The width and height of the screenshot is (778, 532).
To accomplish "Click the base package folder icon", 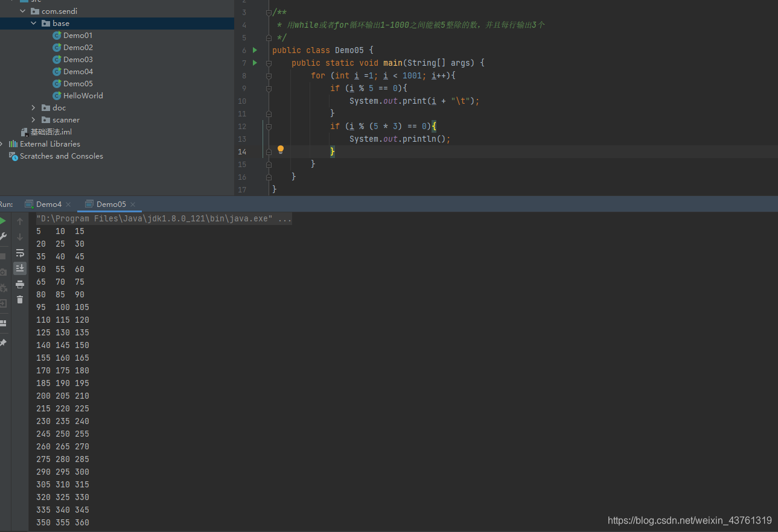I will coord(46,24).
